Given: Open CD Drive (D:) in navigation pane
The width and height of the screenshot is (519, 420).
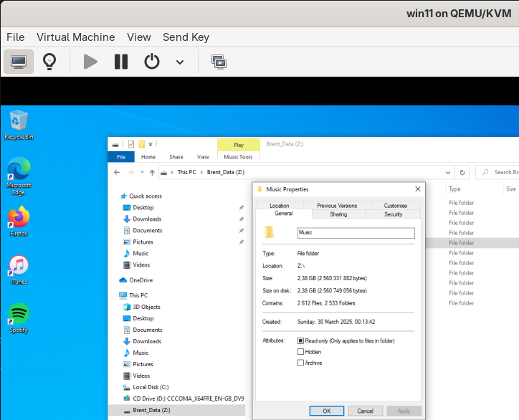Looking at the screenshot, I should pos(184,398).
